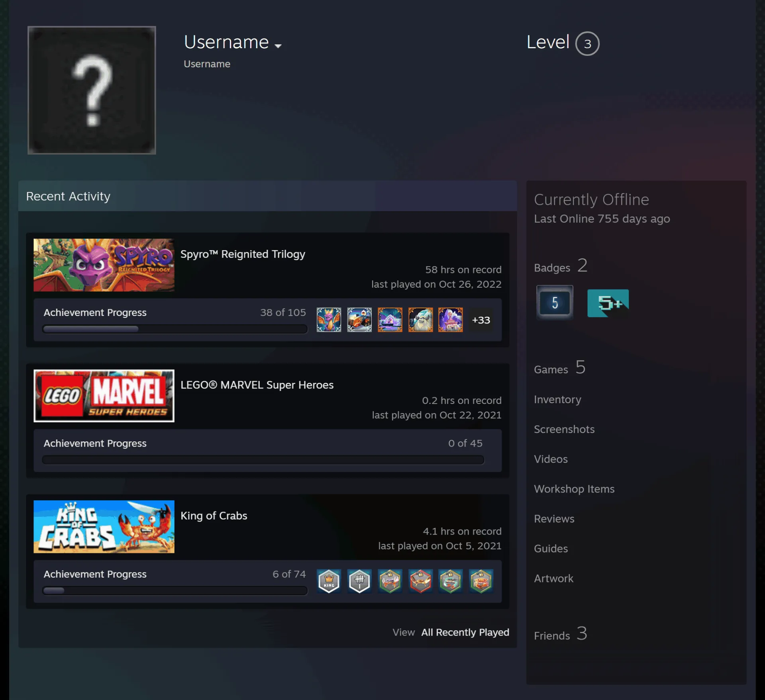
Task: Click the Spyro achievement progress bar
Action: point(175,329)
